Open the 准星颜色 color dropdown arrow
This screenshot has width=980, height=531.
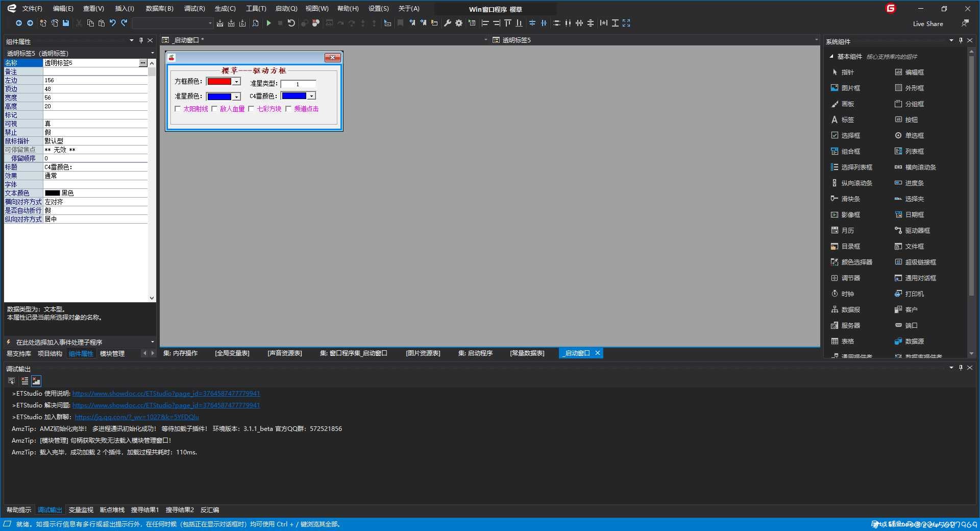(237, 96)
